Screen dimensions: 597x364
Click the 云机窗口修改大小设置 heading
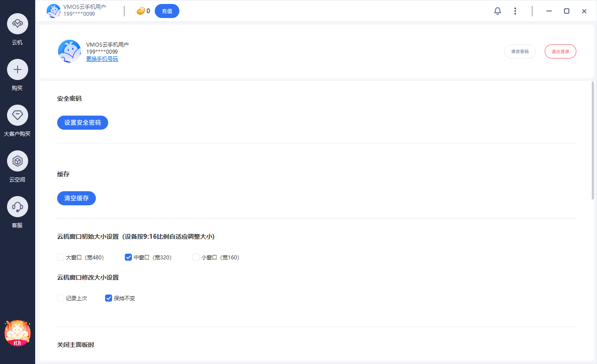pos(88,277)
